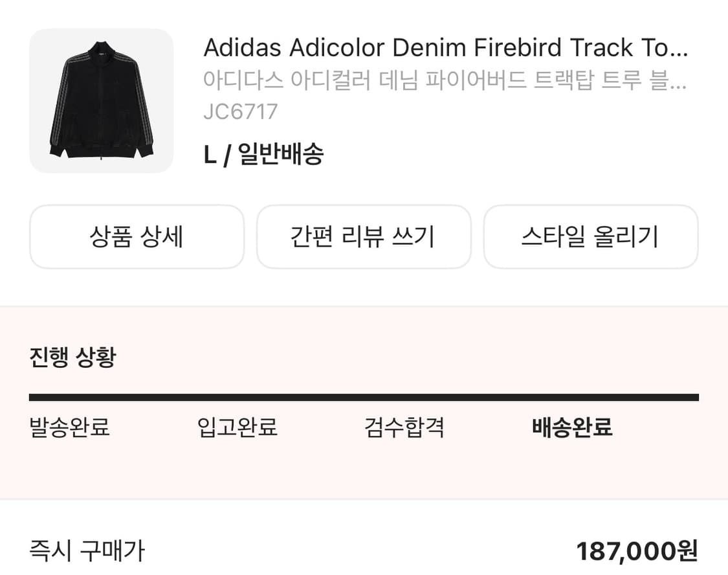Image resolution: width=728 pixels, height=575 pixels.
Task: Tap 간편 리뷰 쓰기 to write a review
Action: [364, 236]
